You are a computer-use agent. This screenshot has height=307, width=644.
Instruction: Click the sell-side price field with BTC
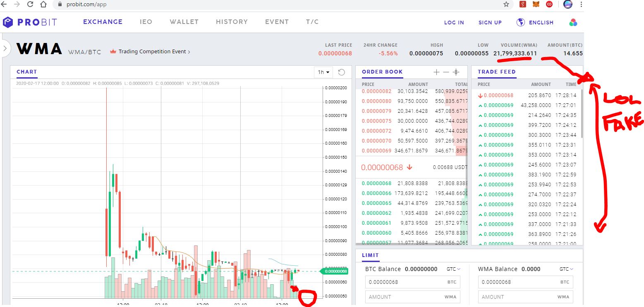(x=526, y=282)
